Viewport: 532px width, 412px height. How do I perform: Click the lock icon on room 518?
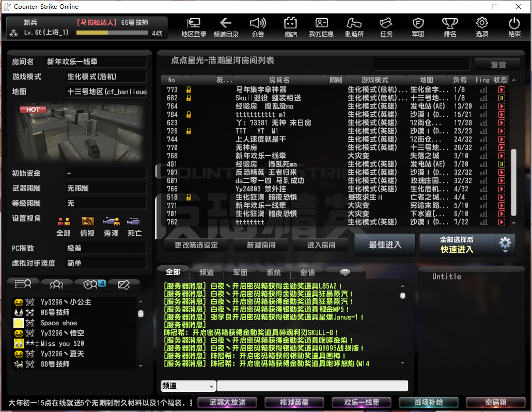pyautogui.click(x=189, y=197)
